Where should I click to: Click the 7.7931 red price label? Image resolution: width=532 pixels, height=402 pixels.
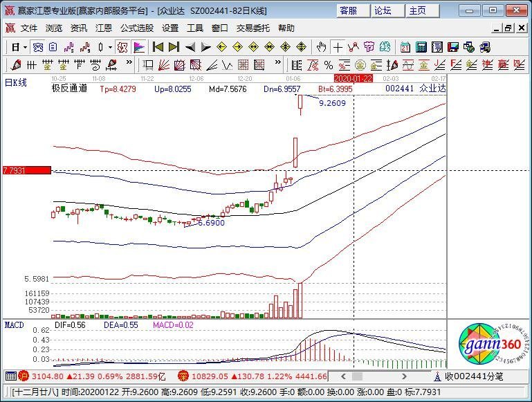tap(26, 170)
